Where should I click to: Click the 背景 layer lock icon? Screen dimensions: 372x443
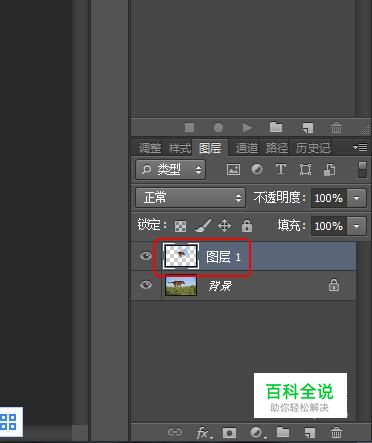(x=334, y=285)
